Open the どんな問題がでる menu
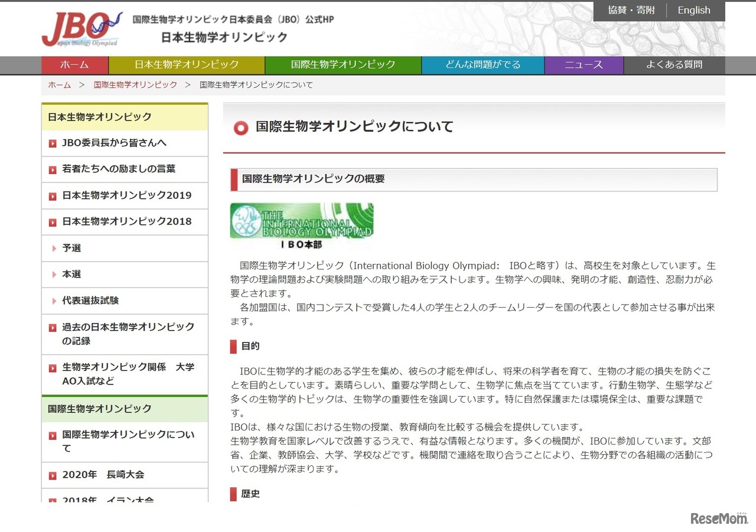Screen dimensions: 756x532 point(482,65)
